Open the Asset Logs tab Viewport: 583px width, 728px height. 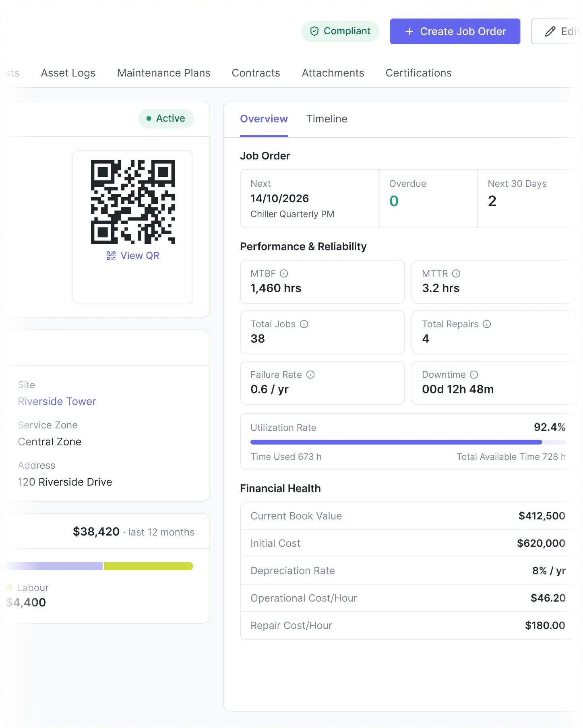[x=68, y=73]
